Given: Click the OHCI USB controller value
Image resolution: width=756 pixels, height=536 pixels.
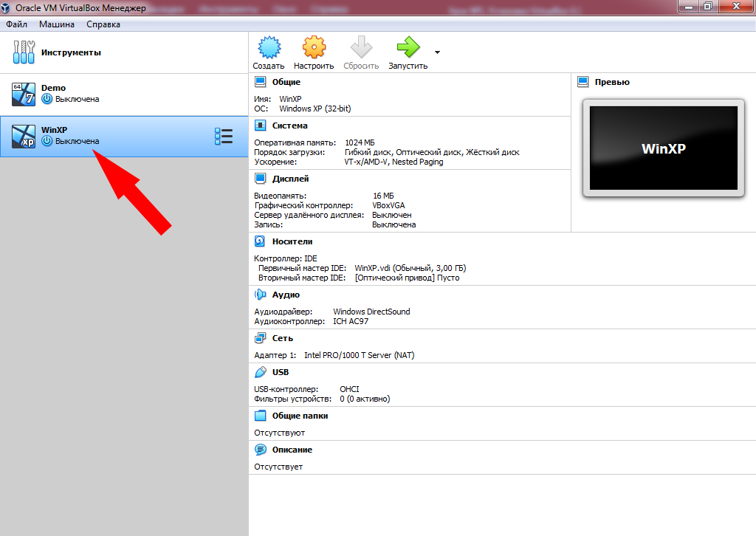Looking at the screenshot, I should pyautogui.click(x=349, y=389).
